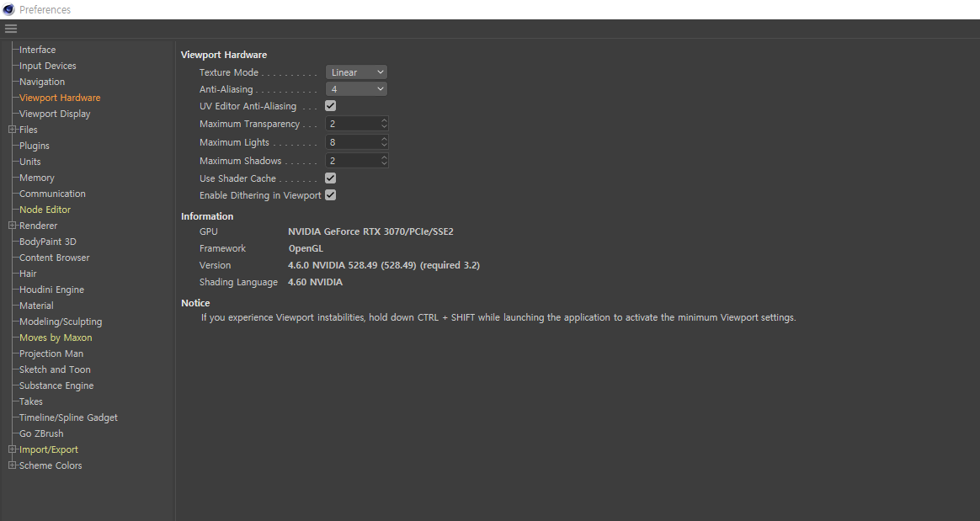Select the Units category
980x521 pixels.
(30, 161)
